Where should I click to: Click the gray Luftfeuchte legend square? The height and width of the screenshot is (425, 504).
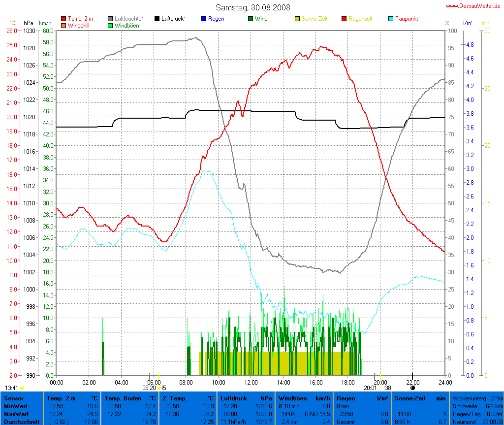point(110,19)
